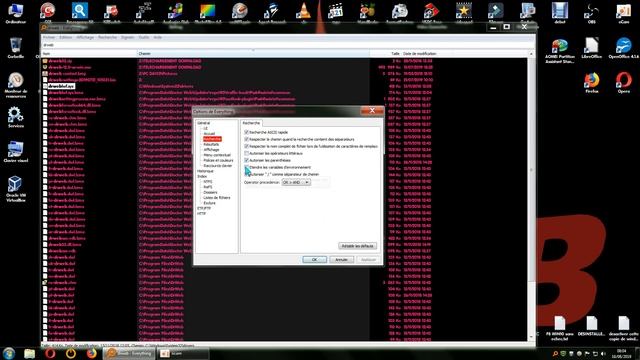The width and height of the screenshot is (640, 360).
Task: Select UI in the options tree
Action: tap(206, 128)
